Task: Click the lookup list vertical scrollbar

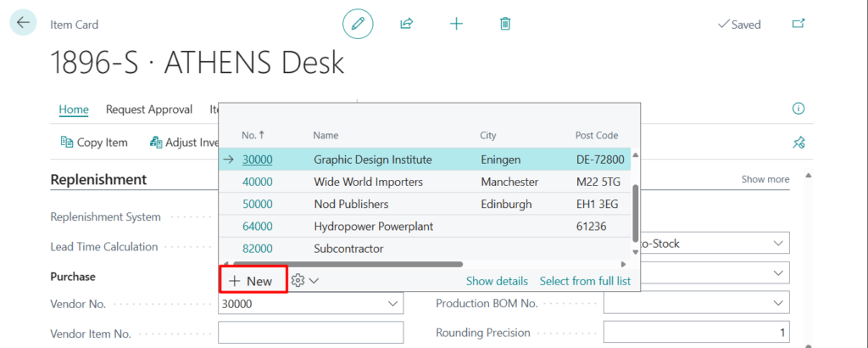Action: (636, 204)
